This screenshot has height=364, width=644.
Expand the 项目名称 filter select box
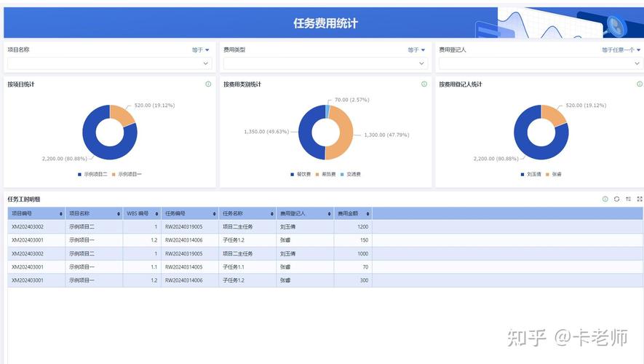coord(109,63)
